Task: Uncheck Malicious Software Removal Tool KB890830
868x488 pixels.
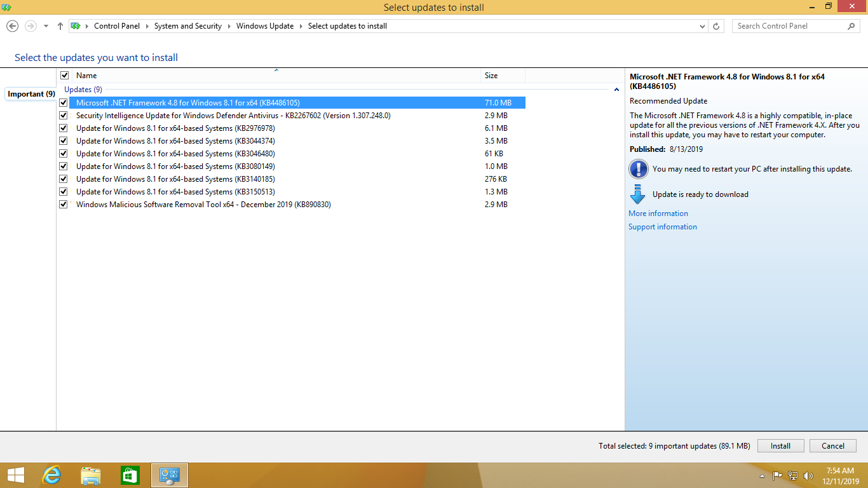Action: point(63,204)
